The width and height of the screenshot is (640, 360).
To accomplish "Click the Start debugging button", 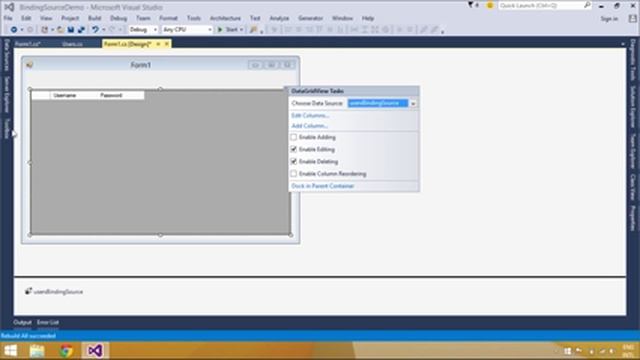I will [230, 29].
